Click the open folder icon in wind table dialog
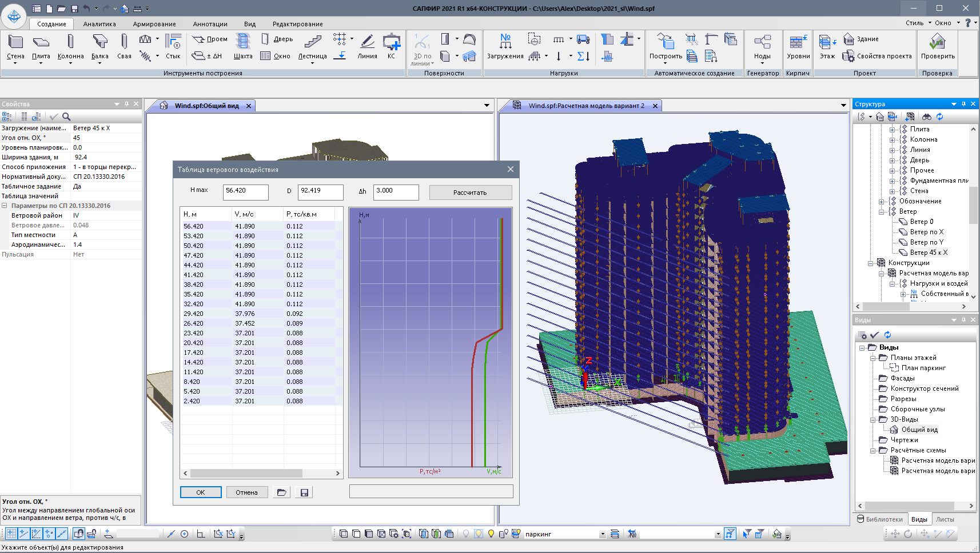 click(281, 492)
